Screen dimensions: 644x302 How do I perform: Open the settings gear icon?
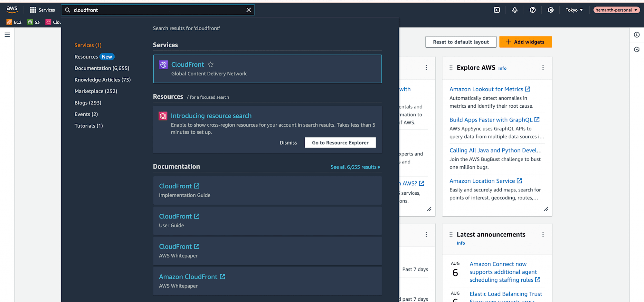(551, 10)
